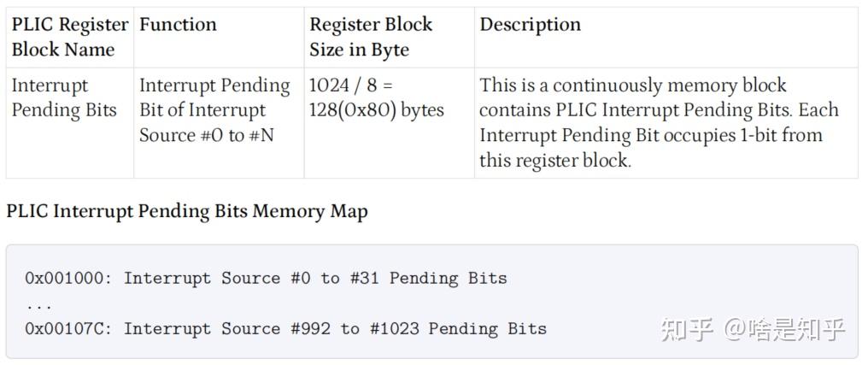
Task: Click "this register block." closing description text
Action: (x=555, y=160)
